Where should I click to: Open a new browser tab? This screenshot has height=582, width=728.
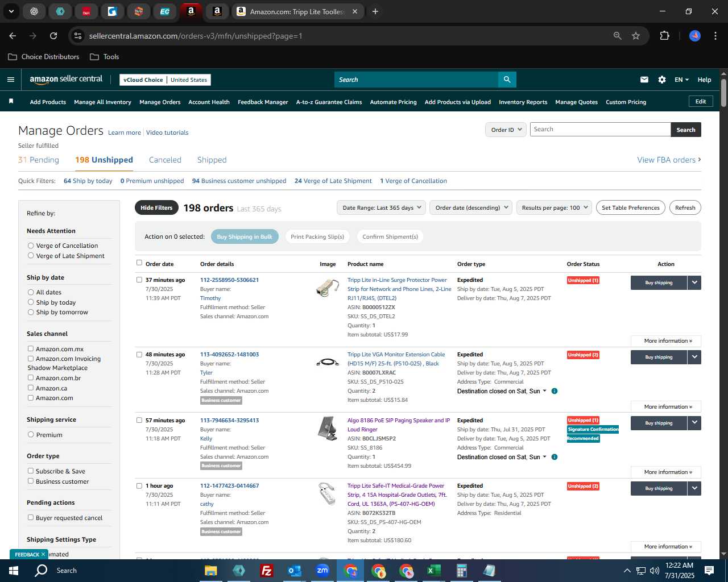[x=375, y=11]
